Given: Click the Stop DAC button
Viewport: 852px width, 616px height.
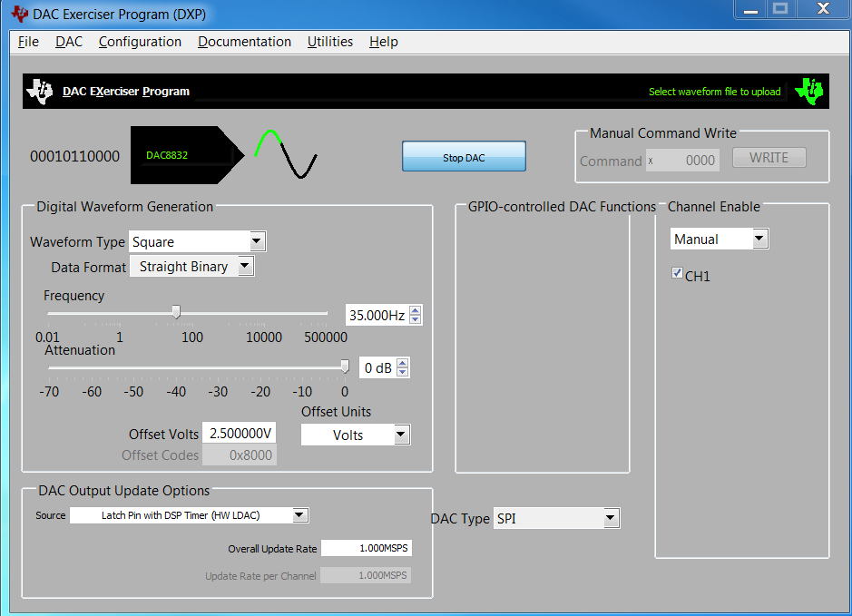Looking at the screenshot, I should pos(464,156).
